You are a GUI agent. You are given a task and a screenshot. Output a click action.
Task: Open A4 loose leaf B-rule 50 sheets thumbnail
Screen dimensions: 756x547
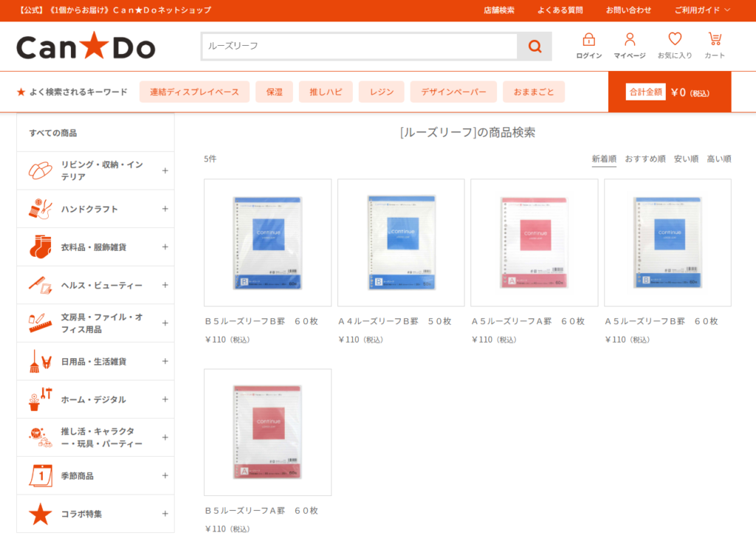point(401,242)
